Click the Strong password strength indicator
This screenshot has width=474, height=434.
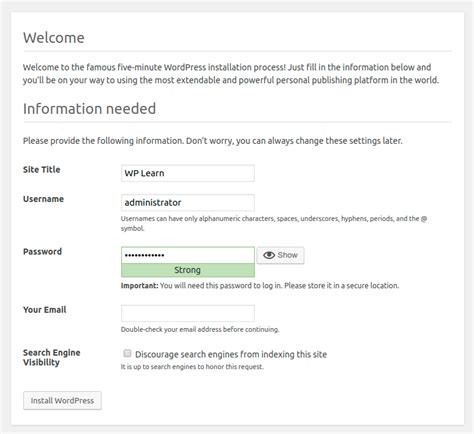[x=188, y=270]
